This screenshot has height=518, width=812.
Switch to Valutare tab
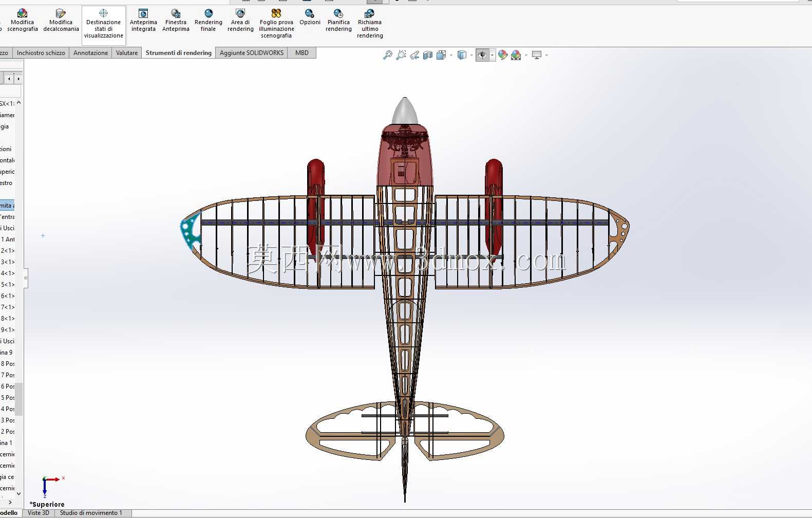coord(127,53)
